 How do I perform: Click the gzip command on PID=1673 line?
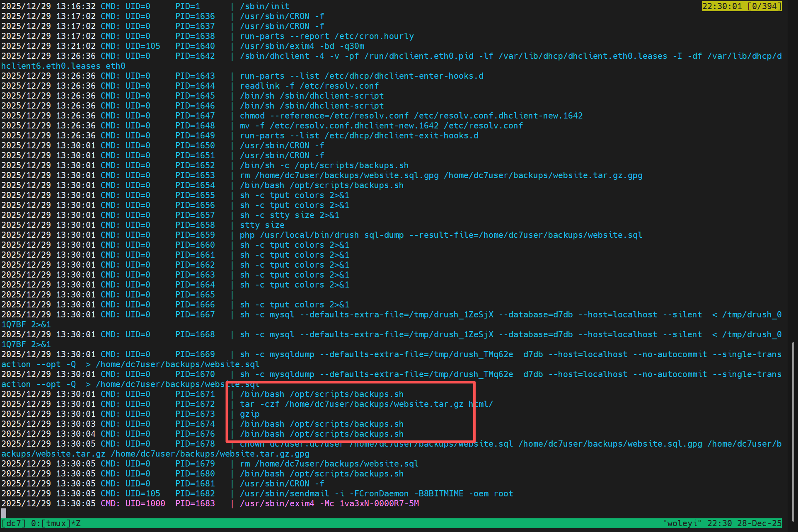249,414
